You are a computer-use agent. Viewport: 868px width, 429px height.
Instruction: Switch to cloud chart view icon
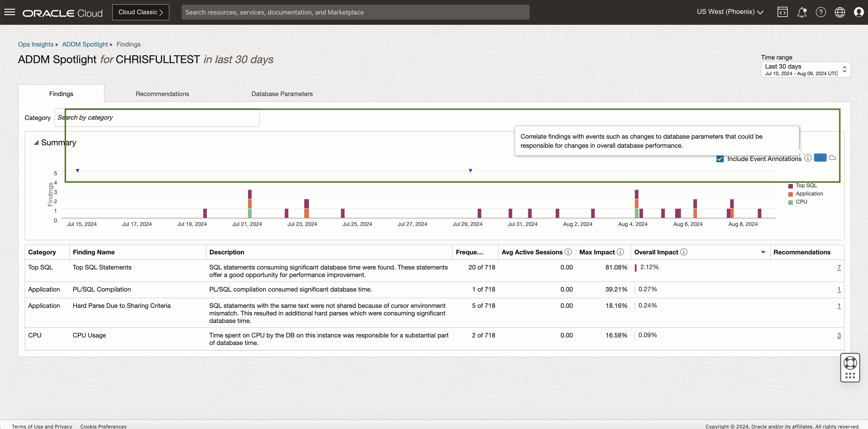click(832, 157)
